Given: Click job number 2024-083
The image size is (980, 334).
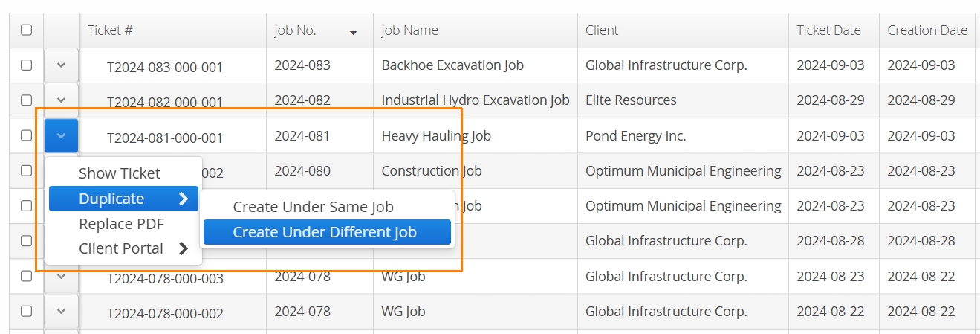Looking at the screenshot, I should coord(302,65).
